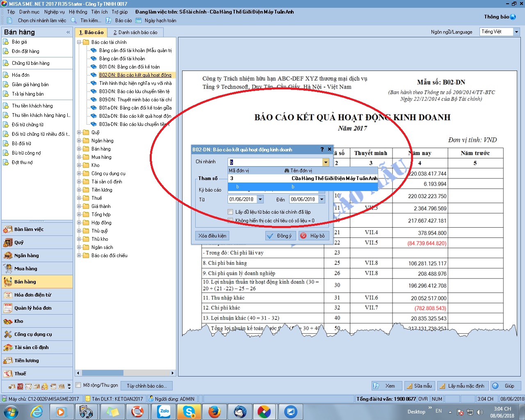Click Chọn chi nhánh làm việc icon
The image size is (525, 420).
pyautogui.click(x=9, y=20)
